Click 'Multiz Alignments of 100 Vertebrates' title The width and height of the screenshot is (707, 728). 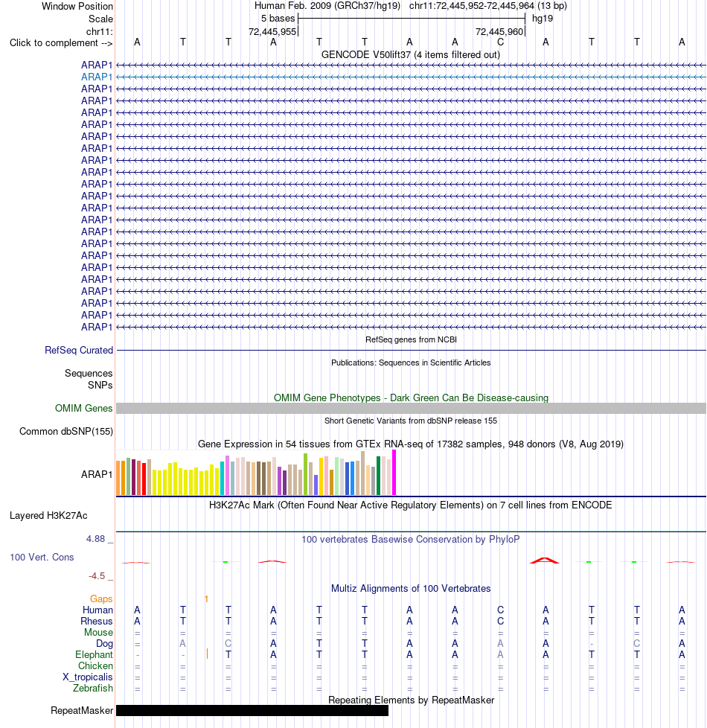point(411,588)
